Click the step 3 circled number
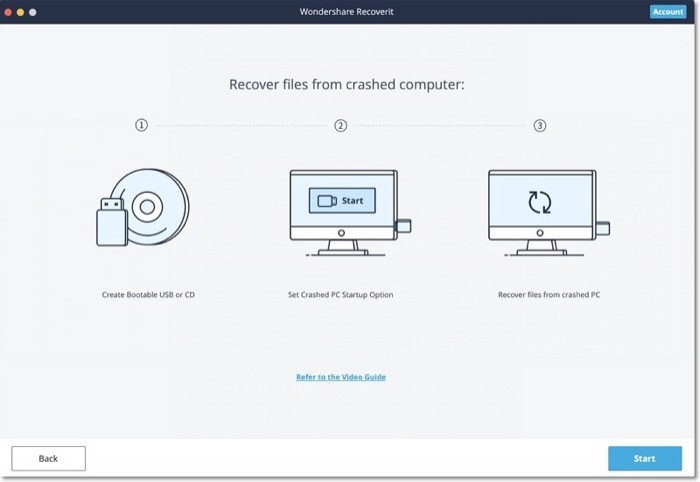 (x=540, y=125)
